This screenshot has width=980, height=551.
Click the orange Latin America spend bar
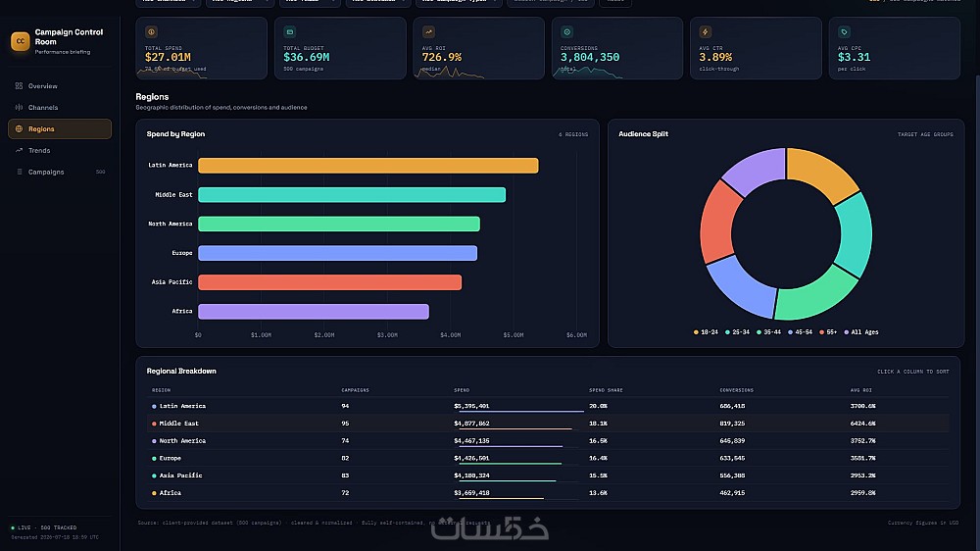click(368, 165)
